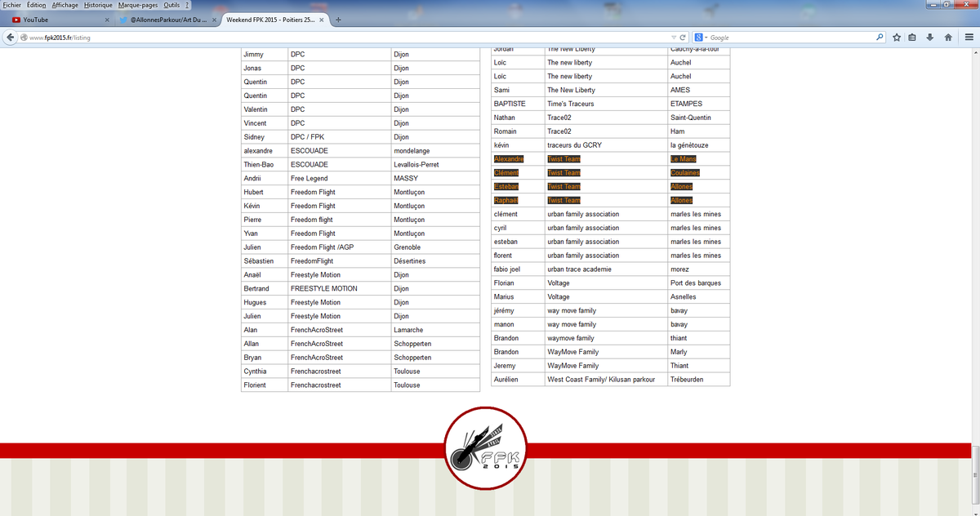Click the city cell Port des barques
Image resolution: width=980 pixels, height=516 pixels.
[699, 283]
